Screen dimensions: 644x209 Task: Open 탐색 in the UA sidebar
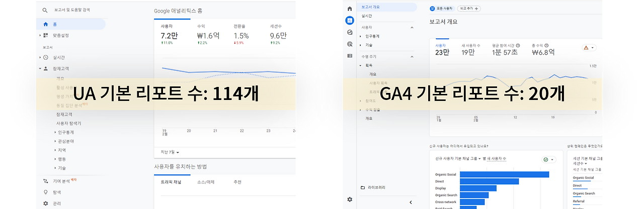pyautogui.click(x=56, y=192)
